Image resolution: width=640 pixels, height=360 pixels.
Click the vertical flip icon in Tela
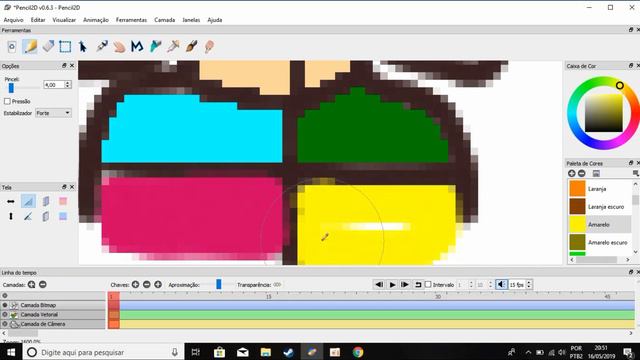click(11, 216)
